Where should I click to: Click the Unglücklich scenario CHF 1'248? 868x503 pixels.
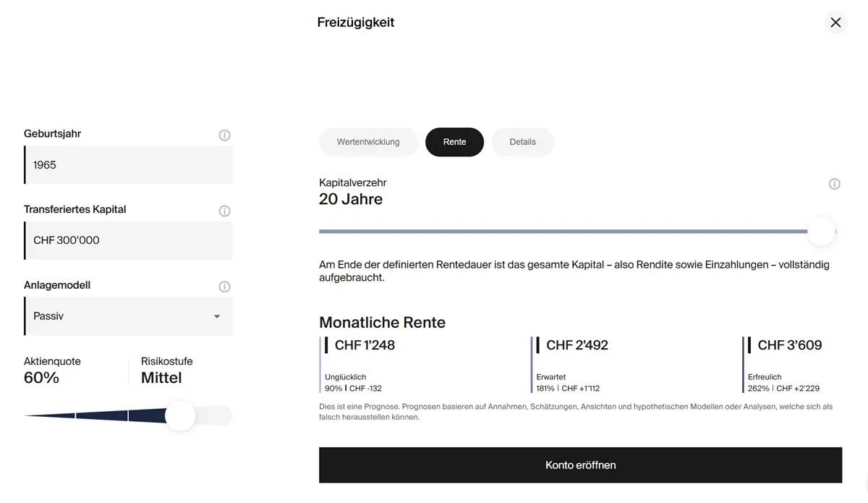pyautogui.click(x=365, y=345)
